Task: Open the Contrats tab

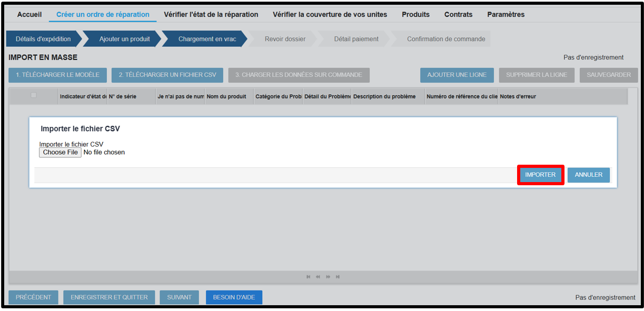Action: point(458,15)
